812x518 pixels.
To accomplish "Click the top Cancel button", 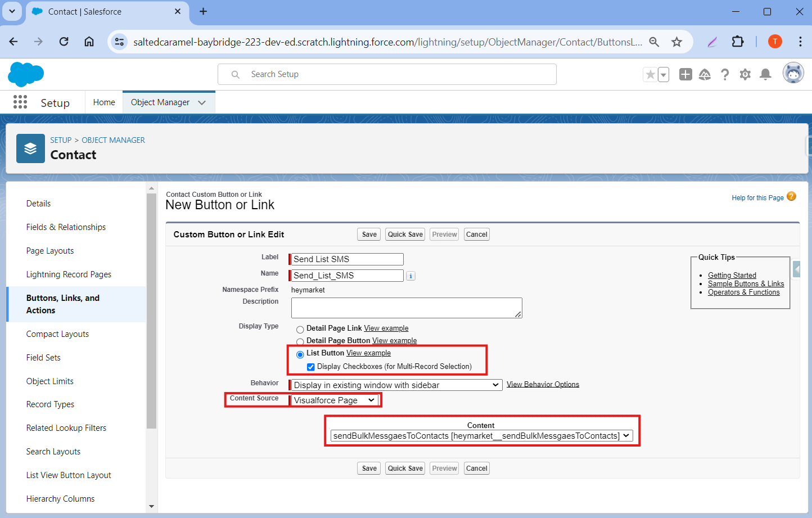I will pyautogui.click(x=476, y=235).
